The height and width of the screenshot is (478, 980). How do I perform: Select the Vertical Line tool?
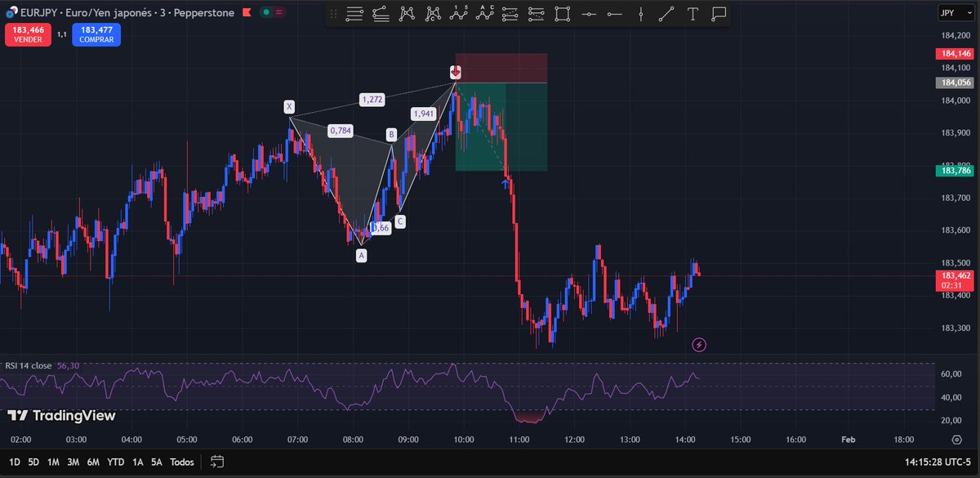point(641,14)
